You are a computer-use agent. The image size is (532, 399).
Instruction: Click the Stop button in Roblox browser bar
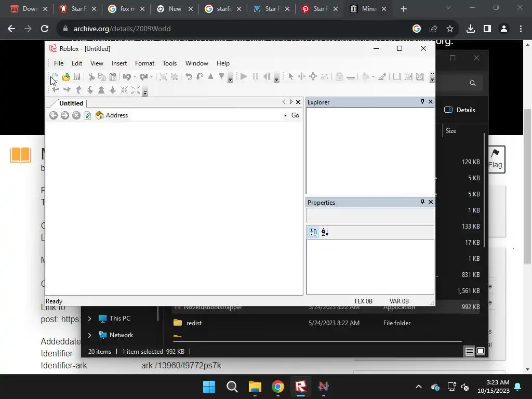click(76, 115)
